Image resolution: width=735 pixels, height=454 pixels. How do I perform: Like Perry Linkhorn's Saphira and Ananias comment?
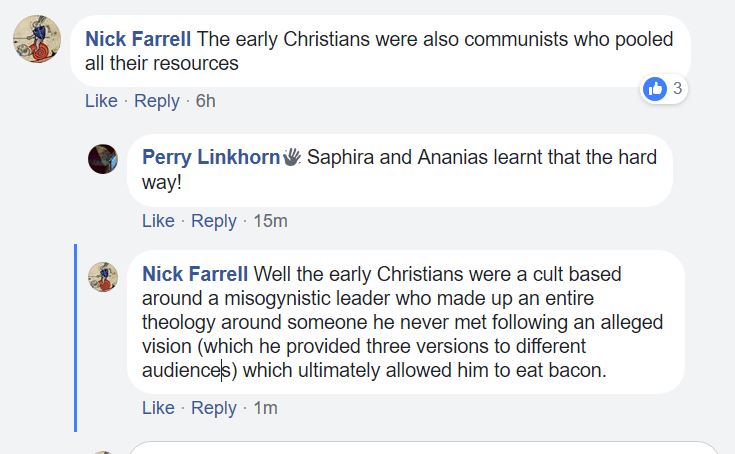point(158,221)
